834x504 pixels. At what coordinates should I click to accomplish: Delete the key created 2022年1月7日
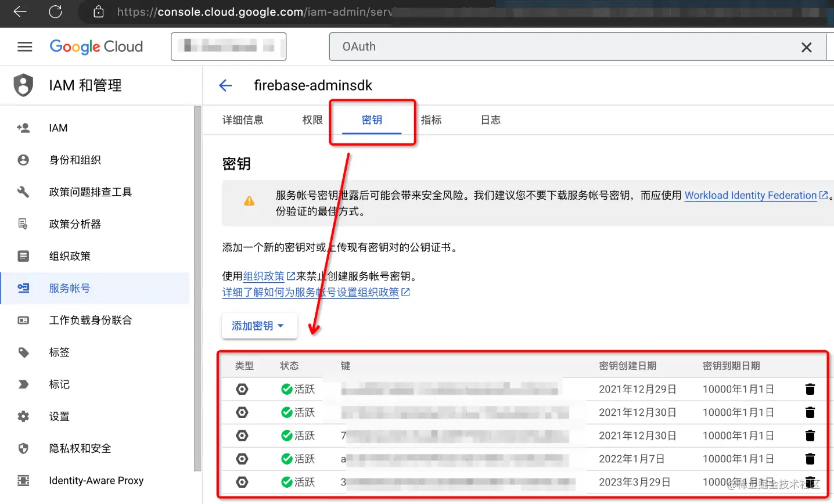[810, 459]
